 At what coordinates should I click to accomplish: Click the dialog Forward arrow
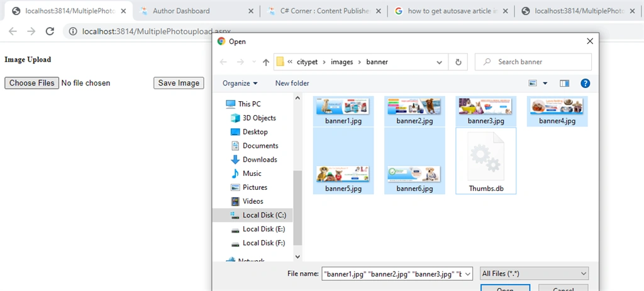coord(240,62)
